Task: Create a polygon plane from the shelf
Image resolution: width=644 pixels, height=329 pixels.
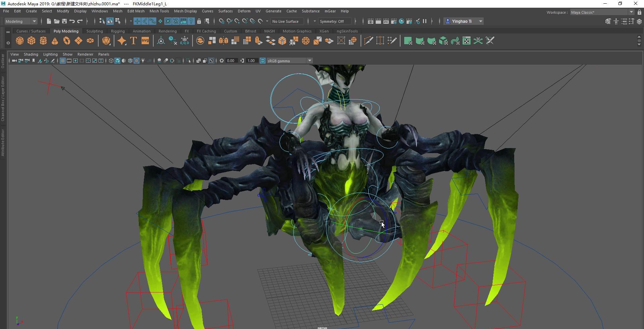Action: tap(78, 41)
